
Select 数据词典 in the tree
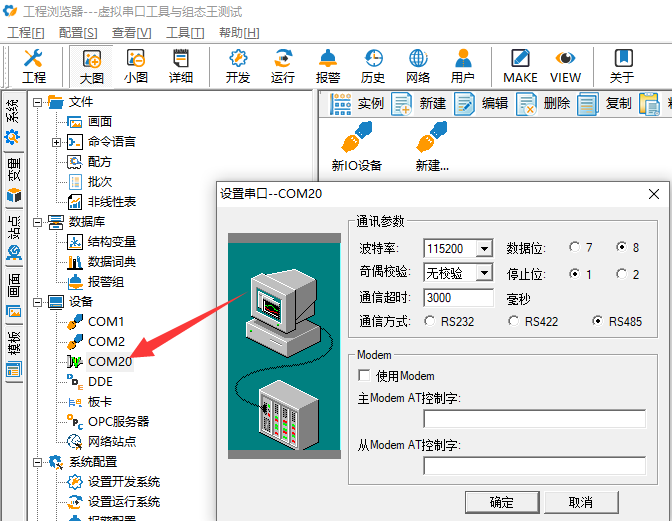111,261
